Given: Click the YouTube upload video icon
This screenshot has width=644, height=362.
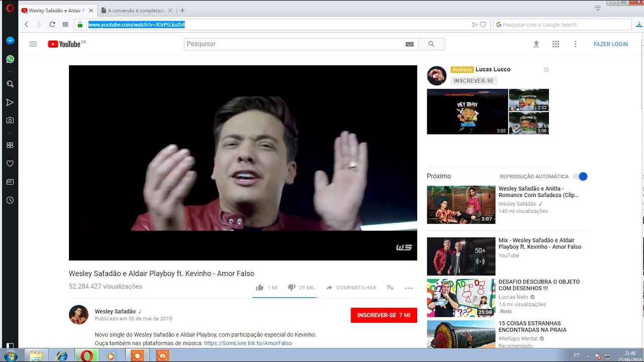Looking at the screenshot, I should (536, 44).
